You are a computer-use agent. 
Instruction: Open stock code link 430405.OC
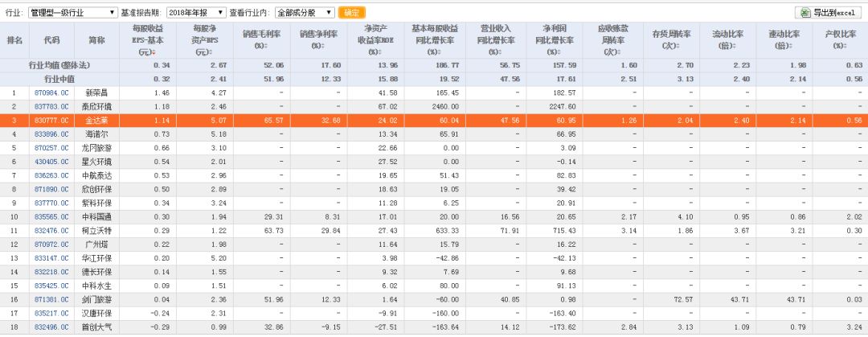tap(51, 162)
